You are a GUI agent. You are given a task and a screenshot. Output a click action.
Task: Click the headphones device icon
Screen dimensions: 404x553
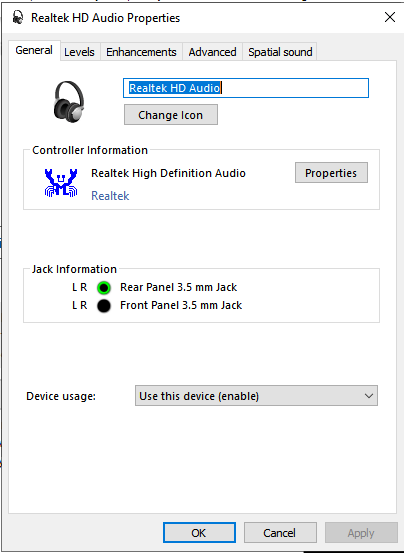click(x=69, y=102)
